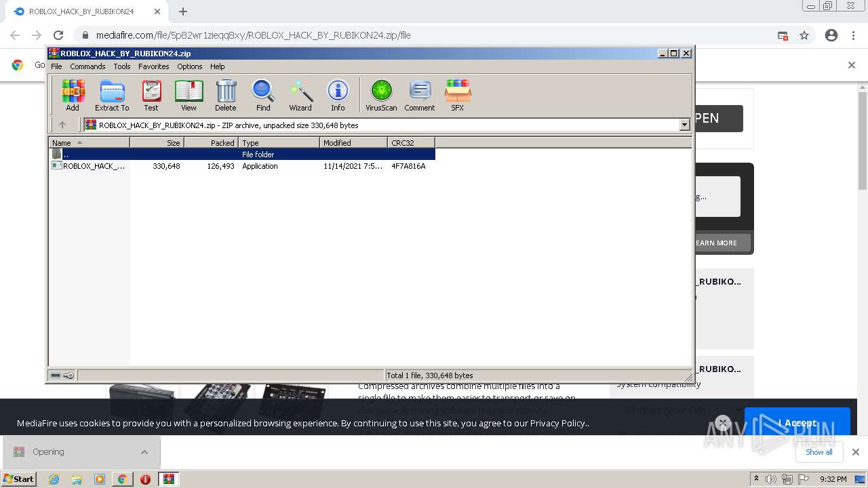Select the parent folder '..' row

(x=242, y=154)
